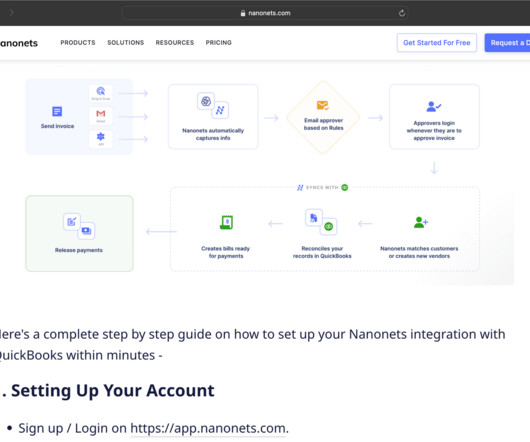Click 'Nanonets automatically captures info' text

(213, 134)
